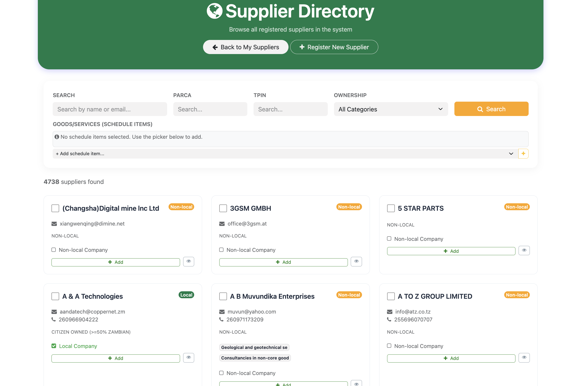Screen dimensions: 588x386
Task: Select checkbox for 3GSM GMBH
Action: [x=223, y=208]
